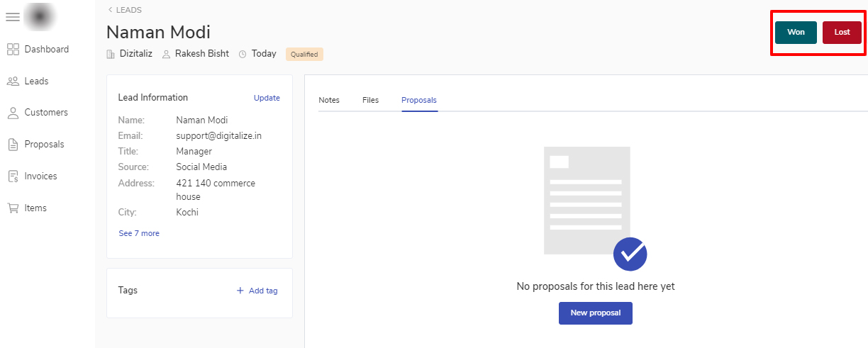Click the New proposal button
868x348 pixels.
point(595,313)
